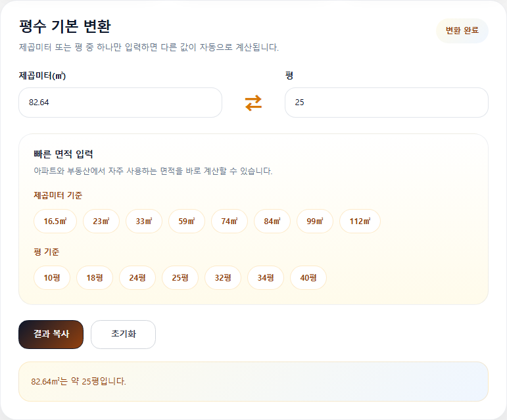Image resolution: width=507 pixels, height=420 pixels.
Task: Pick the 84㎡ area chip
Action: [x=272, y=222]
